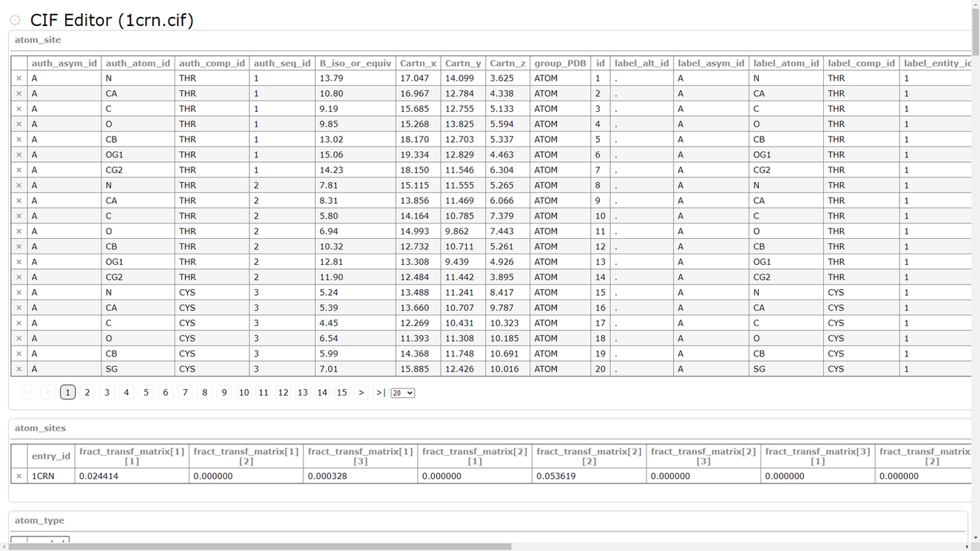
Task: Click the label_atom_id column header
Action: 786,63
